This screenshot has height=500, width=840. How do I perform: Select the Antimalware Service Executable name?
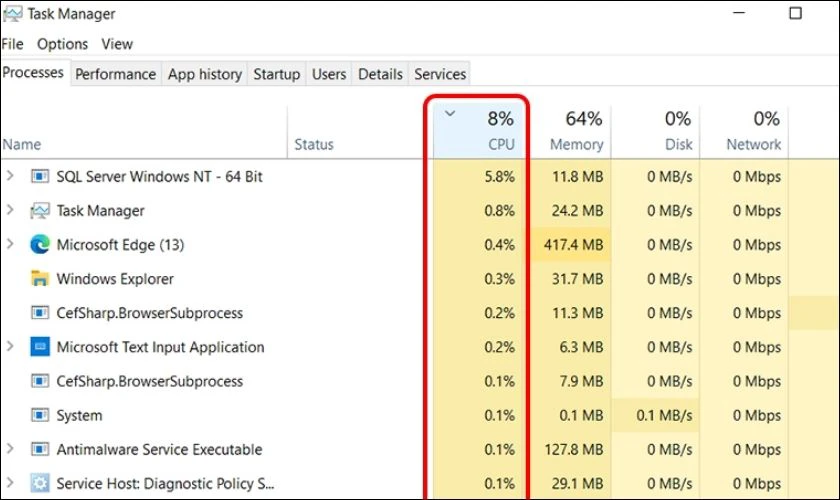tap(159, 449)
